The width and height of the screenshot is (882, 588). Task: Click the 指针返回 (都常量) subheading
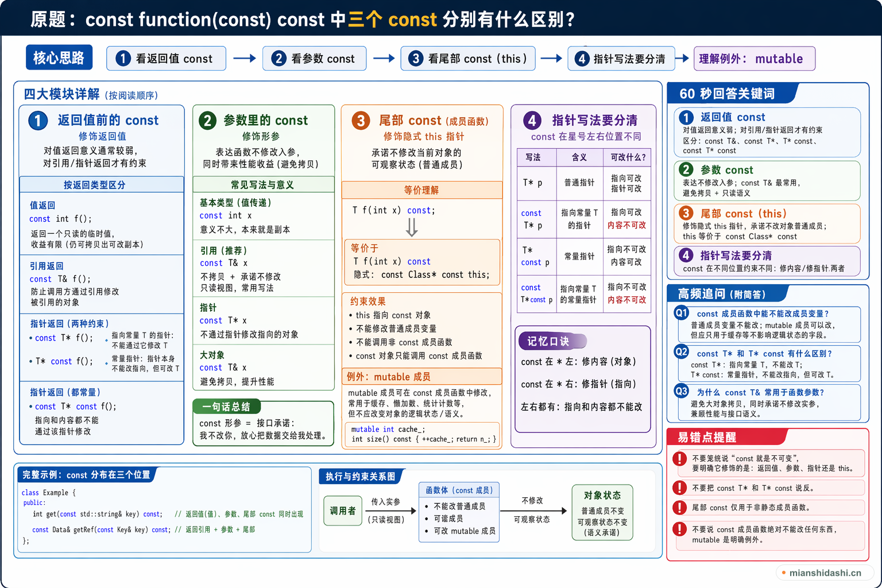(x=65, y=392)
